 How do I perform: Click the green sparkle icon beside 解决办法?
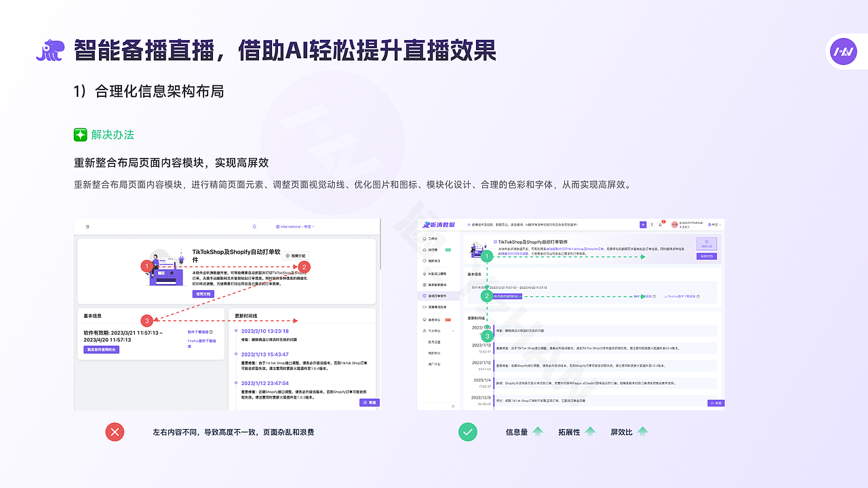pos(81,134)
